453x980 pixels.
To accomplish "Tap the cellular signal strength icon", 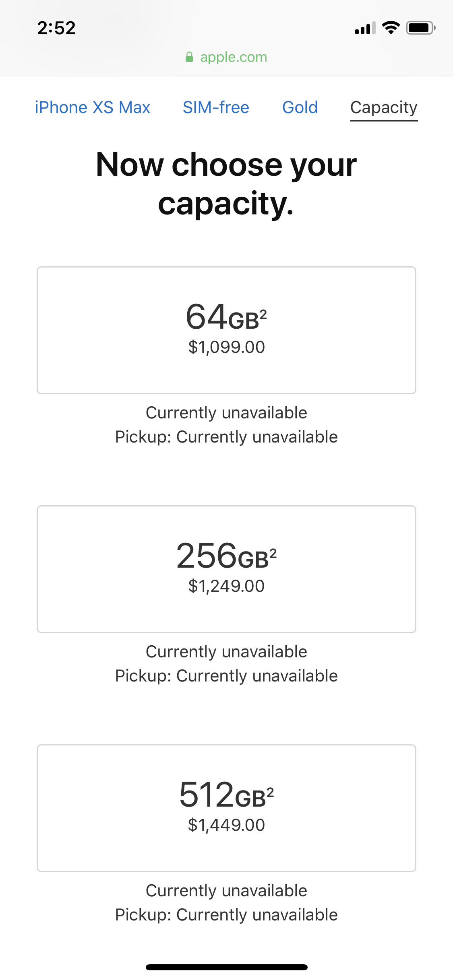I will coord(365,28).
